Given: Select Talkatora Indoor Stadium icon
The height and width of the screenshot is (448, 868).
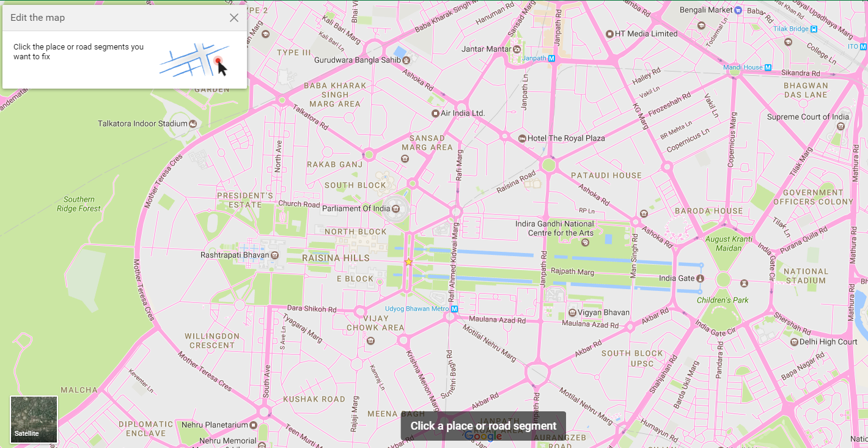Looking at the screenshot, I should pyautogui.click(x=193, y=123).
